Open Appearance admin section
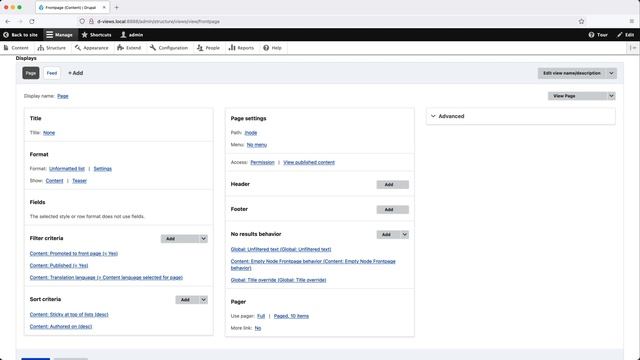Image resolution: width=640 pixels, height=360 pixels. tap(91, 48)
